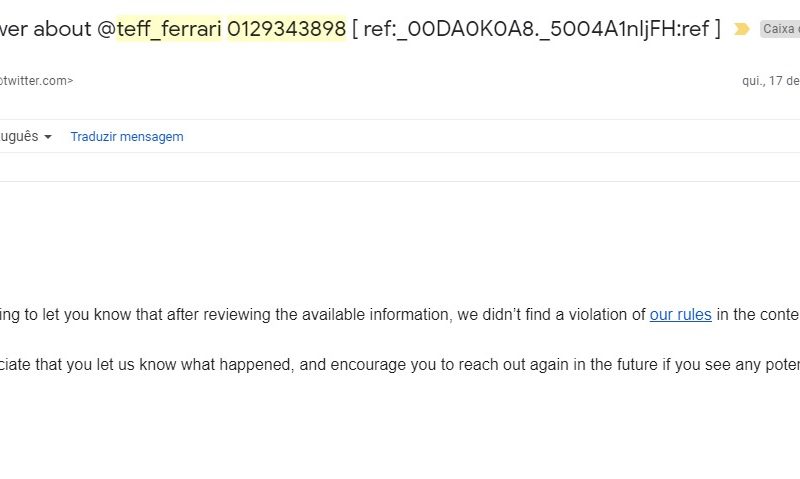Open the 'our rules' hyperlink
The height and width of the screenshot is (479, 800).
pyautogui.click(x=680, y=314)
